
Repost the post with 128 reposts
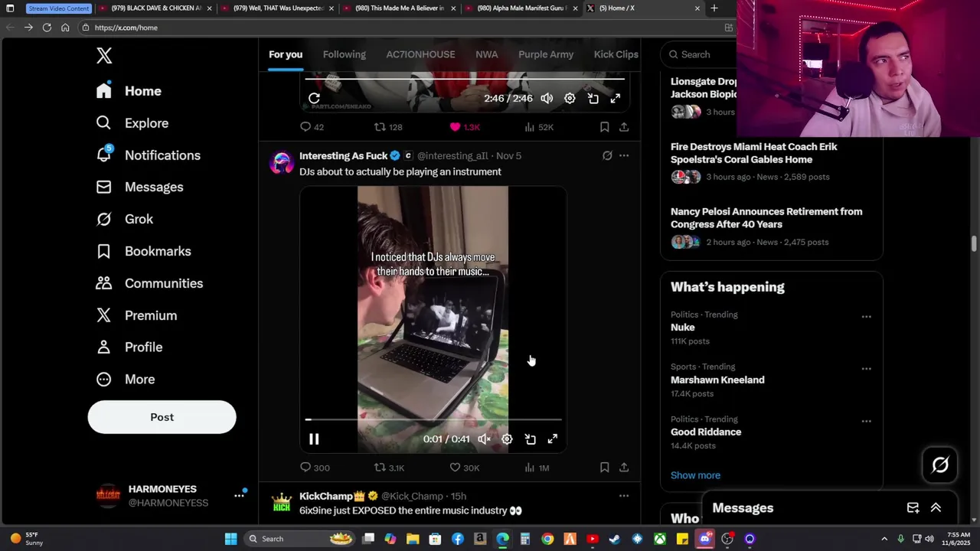[x=387, y=127]
